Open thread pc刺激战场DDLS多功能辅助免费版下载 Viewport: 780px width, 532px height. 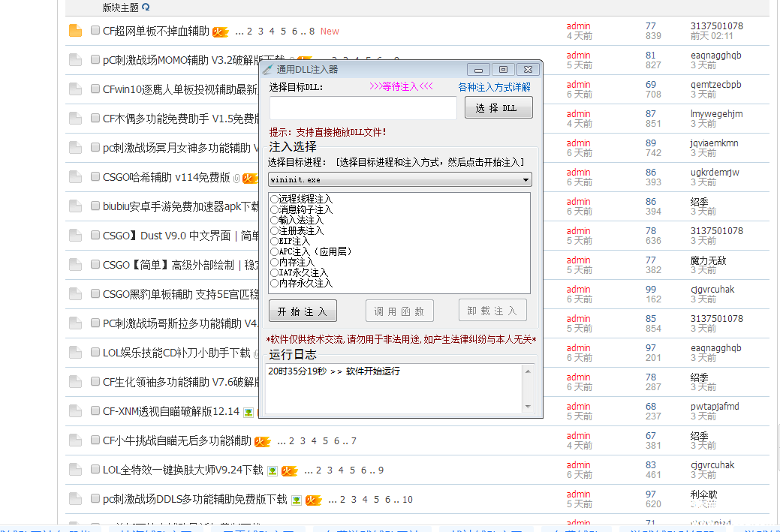(195, 500)
